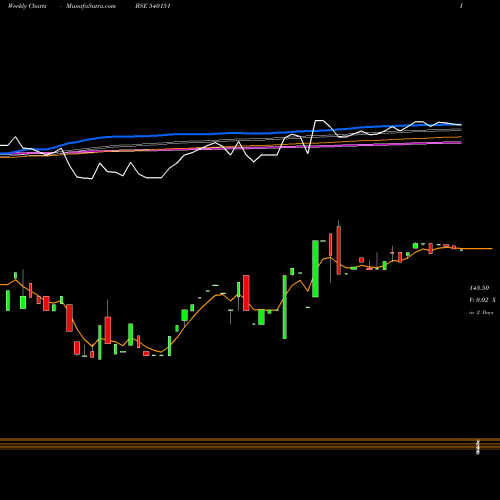Image resolution: width=500 pixels, height=500 pixels.
Task: Click the price value reading 143.59
Action: (479, 288)
